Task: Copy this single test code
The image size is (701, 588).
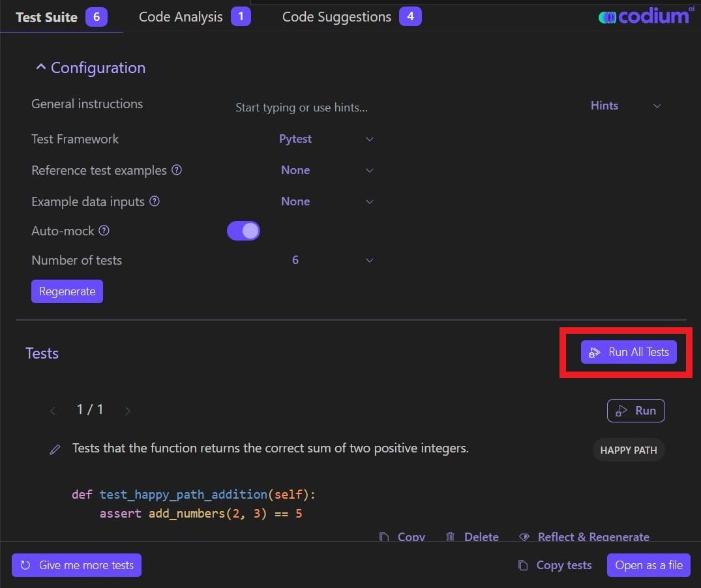Action: [402, 537]
